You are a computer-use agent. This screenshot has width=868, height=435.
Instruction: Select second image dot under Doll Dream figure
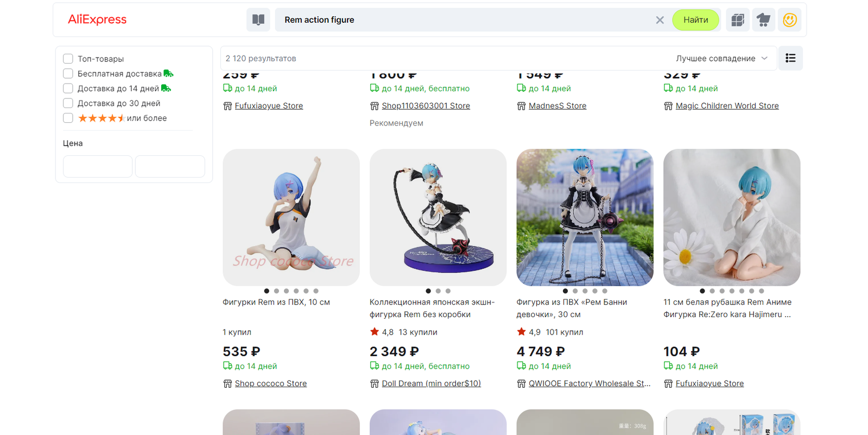click(x=438, y=291)
